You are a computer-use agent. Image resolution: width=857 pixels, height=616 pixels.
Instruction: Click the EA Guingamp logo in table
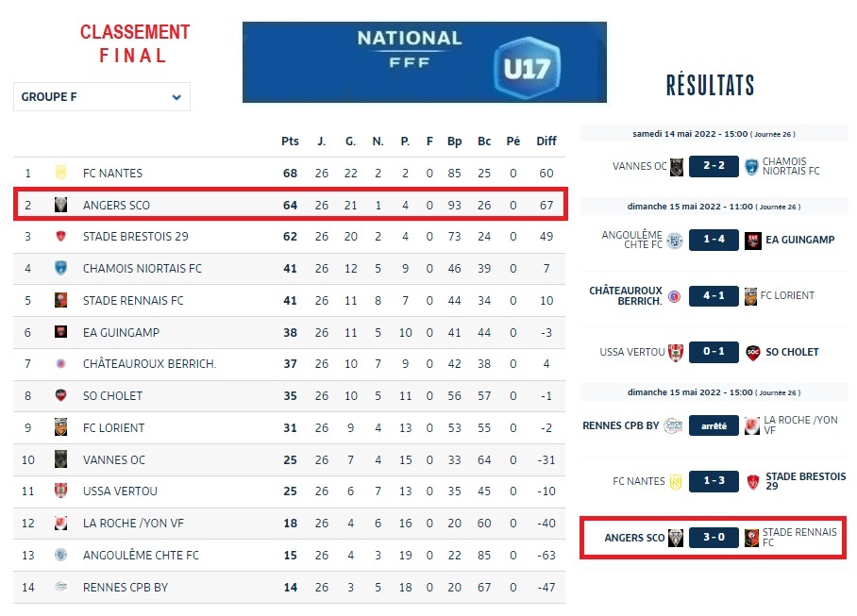pyautogui.click(x=60, y=332)
